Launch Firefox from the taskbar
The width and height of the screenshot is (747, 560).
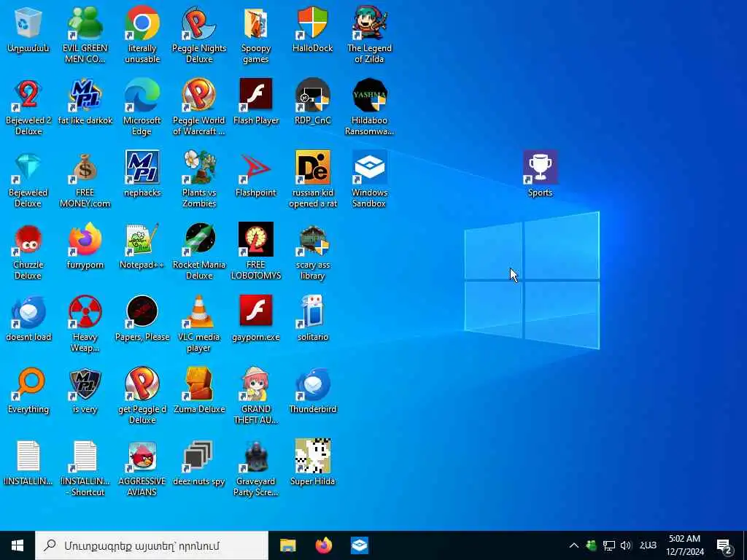click(324, 545)
